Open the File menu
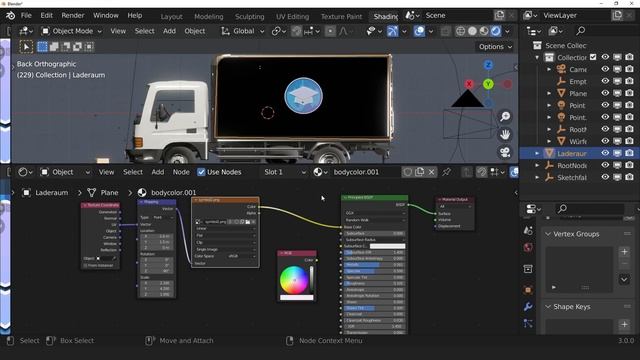Screen dimensions: 640x360 click(26, 16)
